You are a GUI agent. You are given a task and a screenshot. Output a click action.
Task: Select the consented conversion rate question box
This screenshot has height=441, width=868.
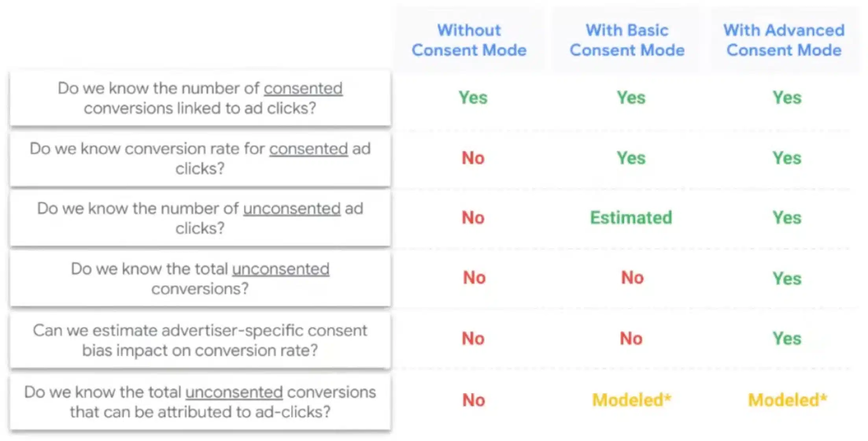pyautogui.click(x=200, y=159)
